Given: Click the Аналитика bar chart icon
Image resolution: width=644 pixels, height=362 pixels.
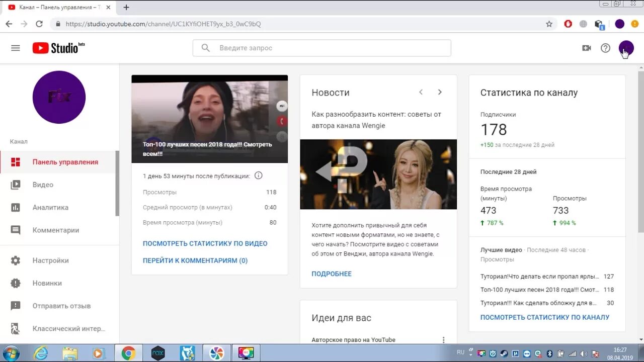Looking at the screenshot, I should click(16, 207).
